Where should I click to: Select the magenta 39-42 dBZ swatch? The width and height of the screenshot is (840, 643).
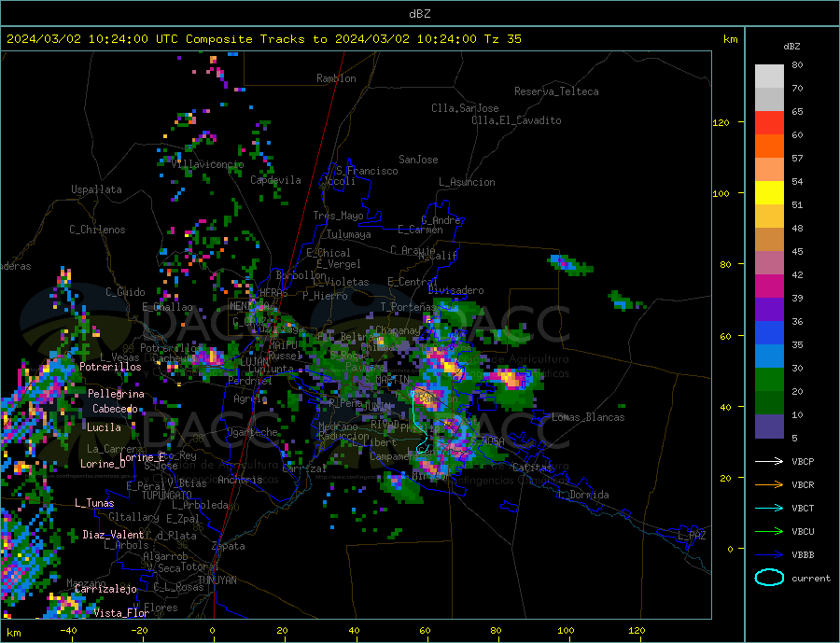coord(769,287)
